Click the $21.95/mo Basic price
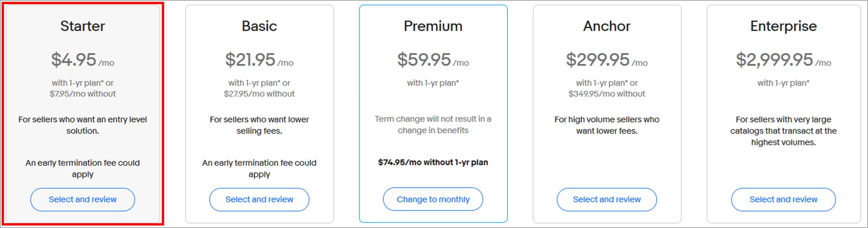 (x=259, y=60)
